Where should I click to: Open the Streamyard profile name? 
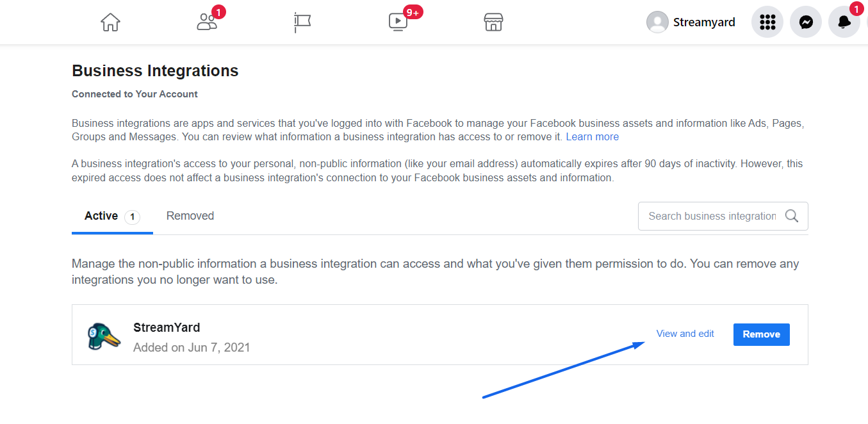coord(704,22)
